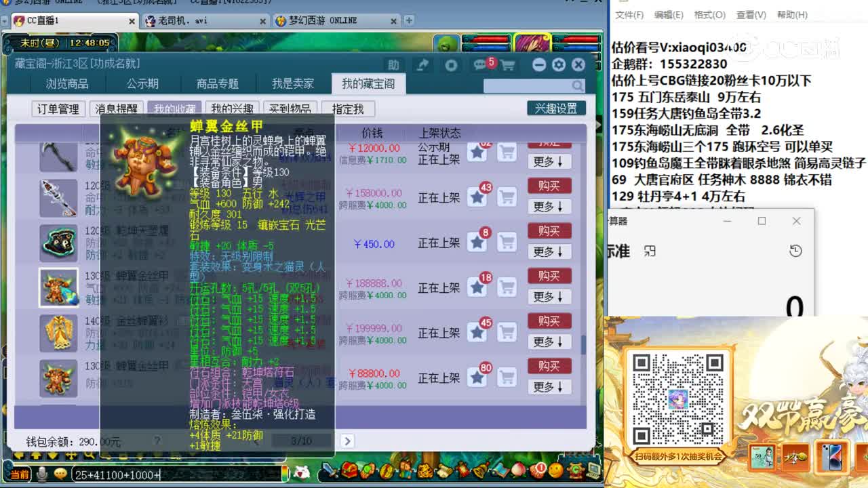Select 我的藏宝阁 tab

pos(368,84)
